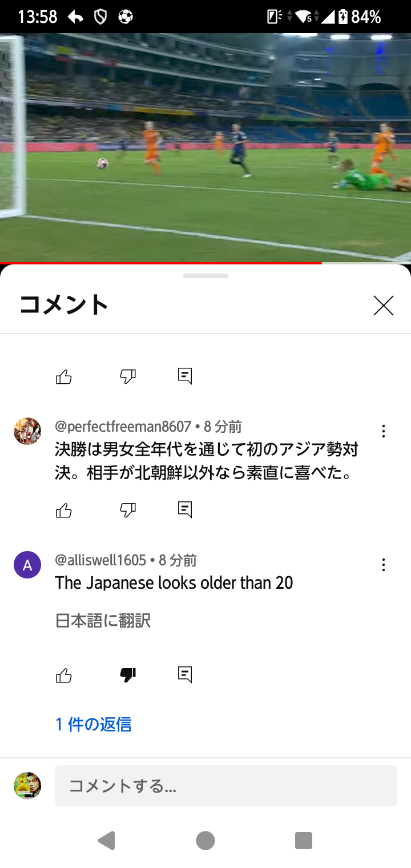Open @perfectfreeman8607's profile picture

tap(27, 431)
